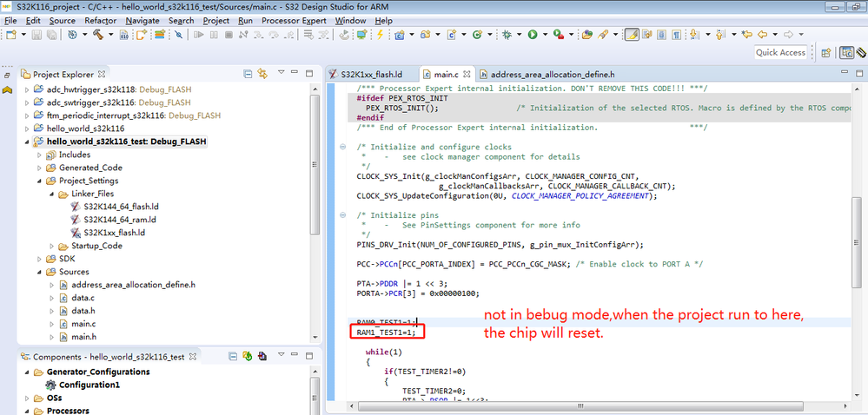Open the Back history dropdown arrow
The image size is (868, 415).
coord(775,35)
